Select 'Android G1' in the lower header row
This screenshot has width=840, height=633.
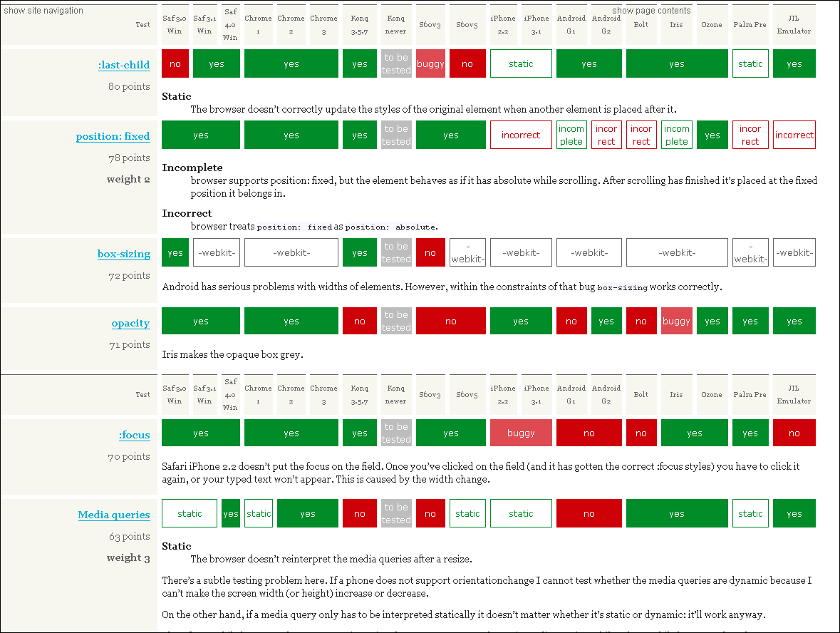(571, 394)
